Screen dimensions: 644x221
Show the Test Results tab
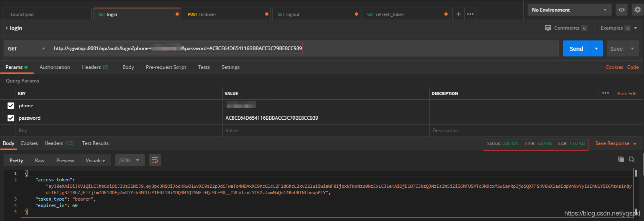click(95, 143)
